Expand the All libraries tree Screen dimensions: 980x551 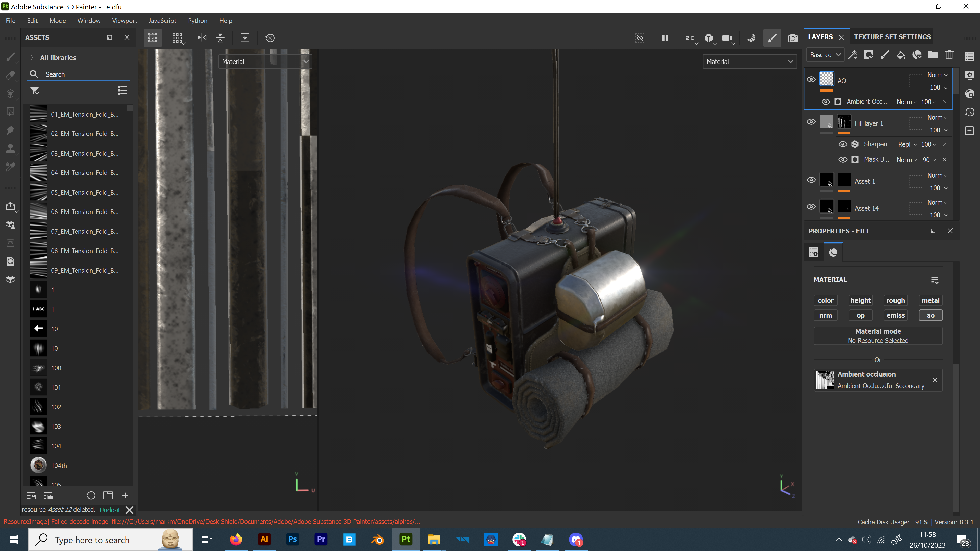click(x=32, y=57)
